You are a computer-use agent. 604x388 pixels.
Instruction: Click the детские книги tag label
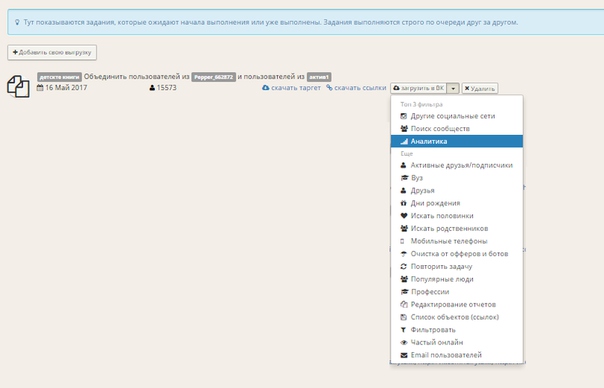59,77
